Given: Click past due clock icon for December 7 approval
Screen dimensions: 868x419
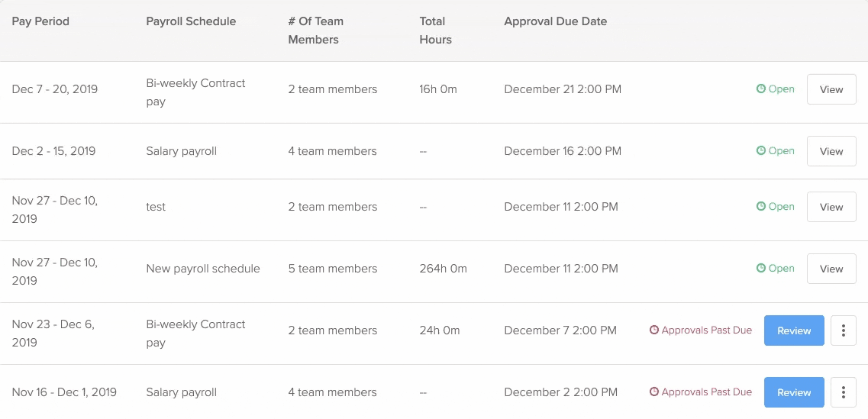Looking at the screenshot, I should [653, 330].
